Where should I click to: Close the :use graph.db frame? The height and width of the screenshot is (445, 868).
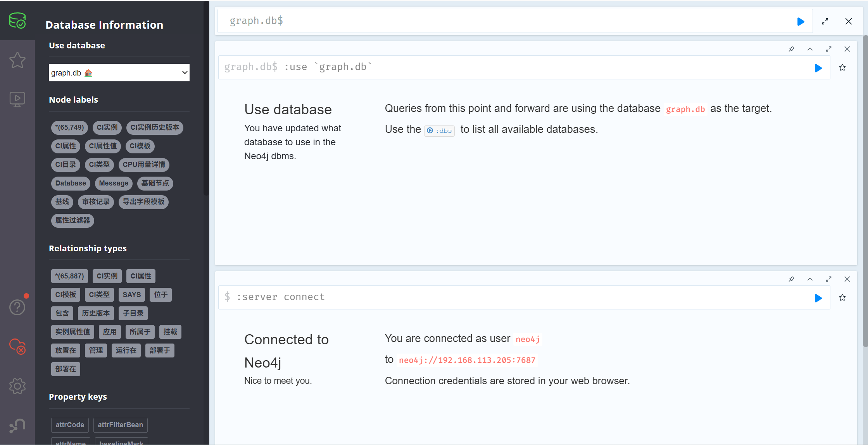tap(847, 49)
